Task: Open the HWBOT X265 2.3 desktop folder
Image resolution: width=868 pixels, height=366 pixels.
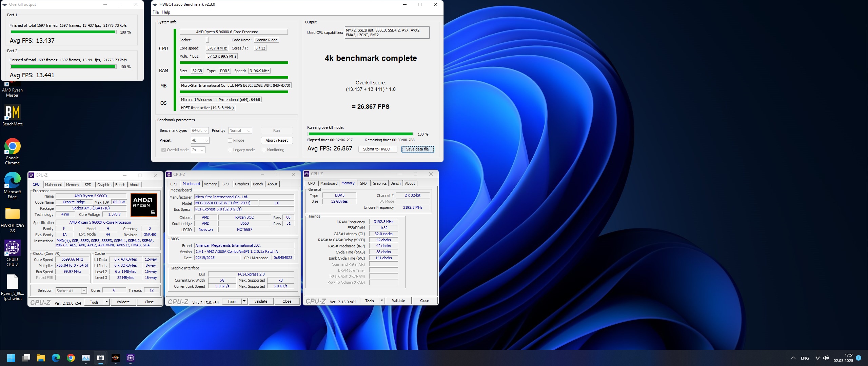Action: (13, 219)
